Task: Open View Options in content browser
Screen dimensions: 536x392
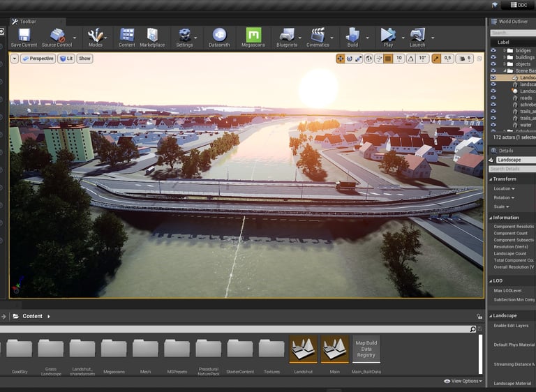Action: click(x=463, y=382)
